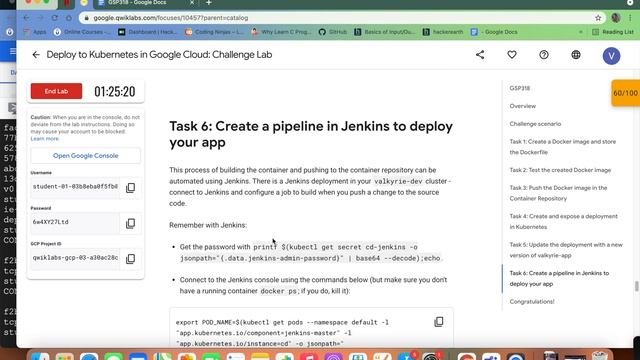Expand more bookmarks chevron
Viewport: 640px width, 360px height.
coord(580,32)
